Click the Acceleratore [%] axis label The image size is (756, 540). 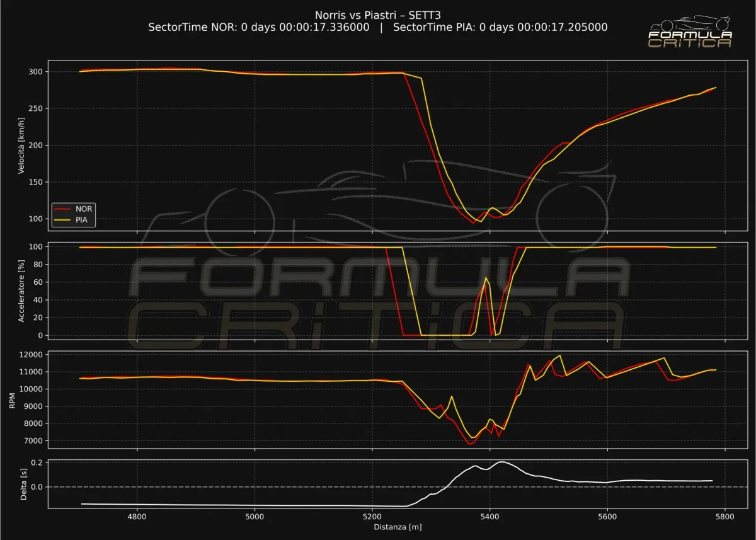pos(21,290)
